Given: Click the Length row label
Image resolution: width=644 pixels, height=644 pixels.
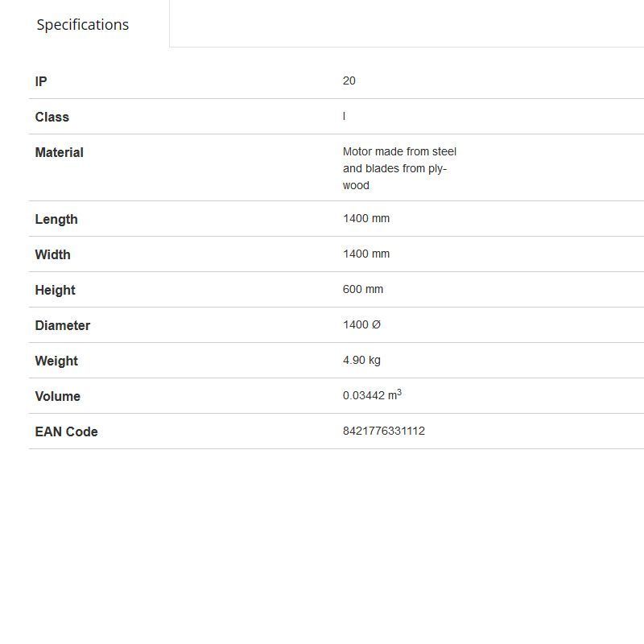Looking at the screenshot, I should click(56, 219).
